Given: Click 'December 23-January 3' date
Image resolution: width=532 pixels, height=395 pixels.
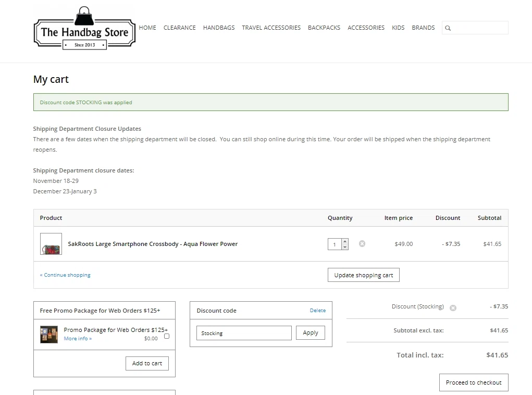Looking at the screenshot, I should (65, 191).
